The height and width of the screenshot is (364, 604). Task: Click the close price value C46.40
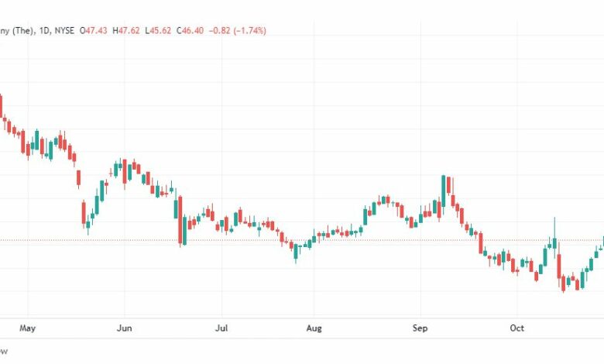click(x=190, y=30)
